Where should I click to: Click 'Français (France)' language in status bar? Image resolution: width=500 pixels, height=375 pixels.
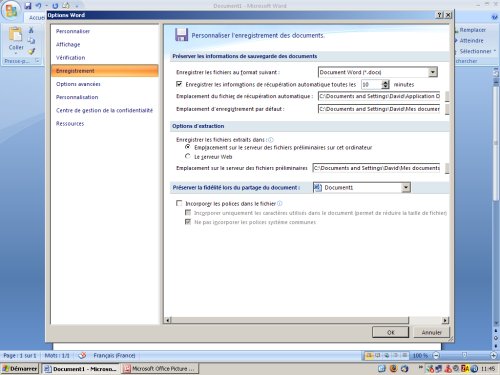[114, 356]
